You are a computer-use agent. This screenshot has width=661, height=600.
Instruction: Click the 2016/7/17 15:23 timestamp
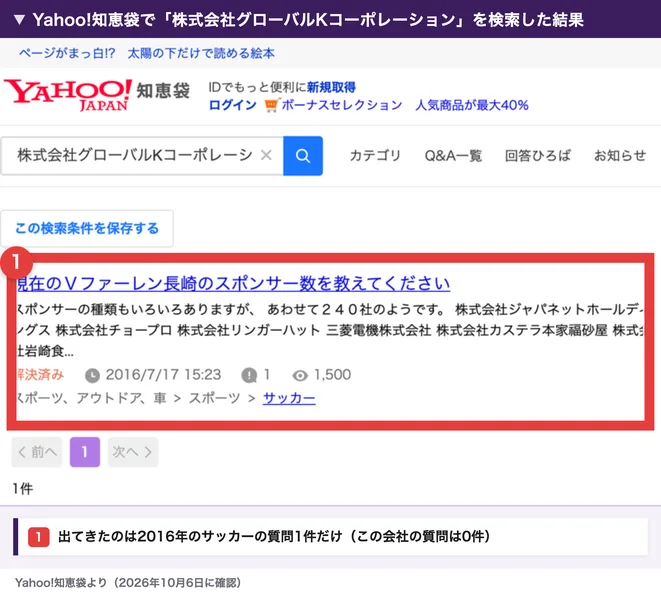(163, 374)
